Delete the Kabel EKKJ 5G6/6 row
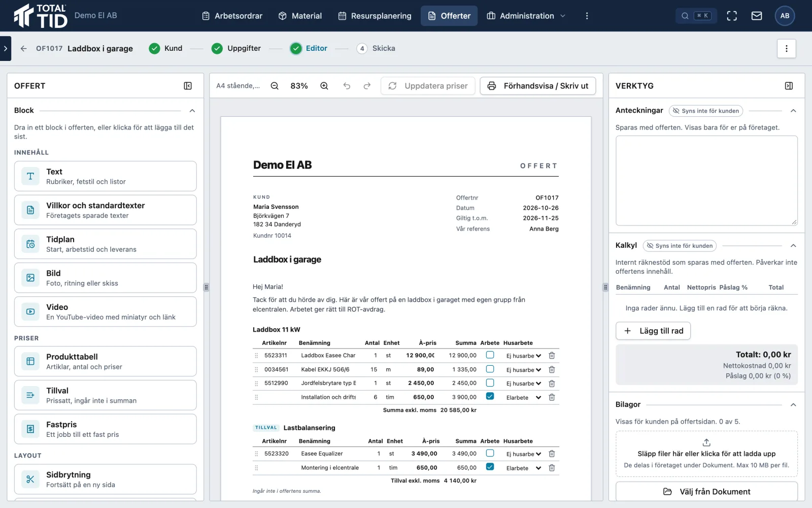Viewport: 812px width, 508px height. click(x=552, y=369)
